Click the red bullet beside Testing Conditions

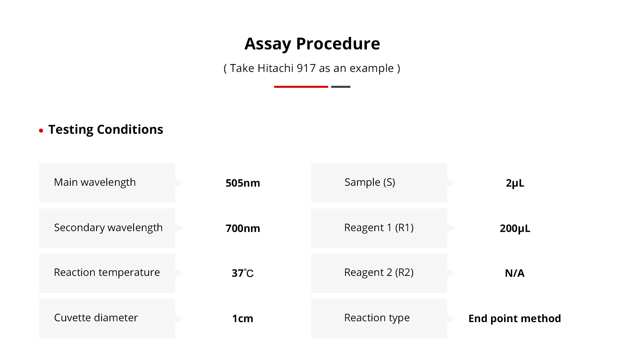click(x=41, y=131)
